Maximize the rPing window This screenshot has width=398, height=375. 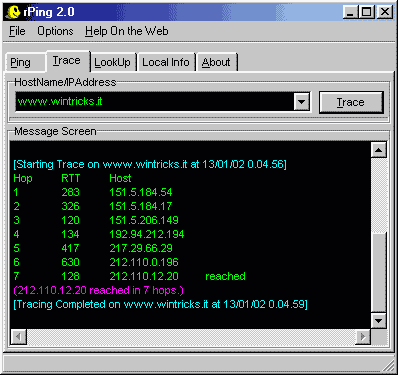pos(366,12)
